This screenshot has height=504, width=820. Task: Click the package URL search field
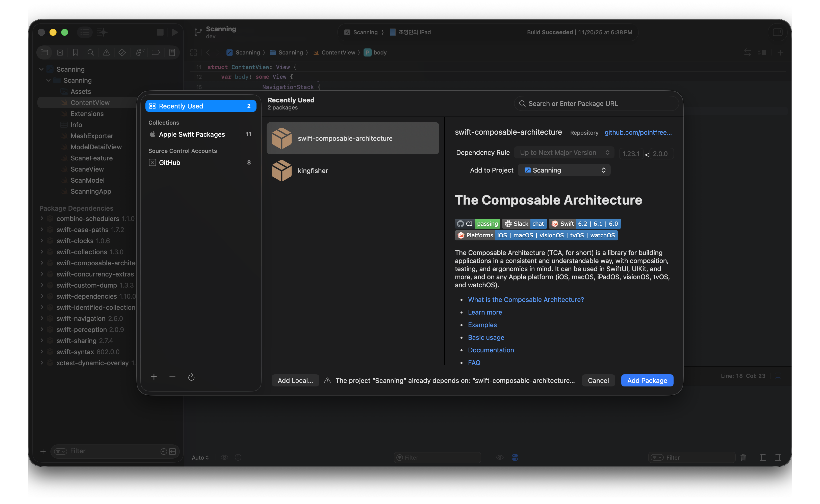coord(597,104)
